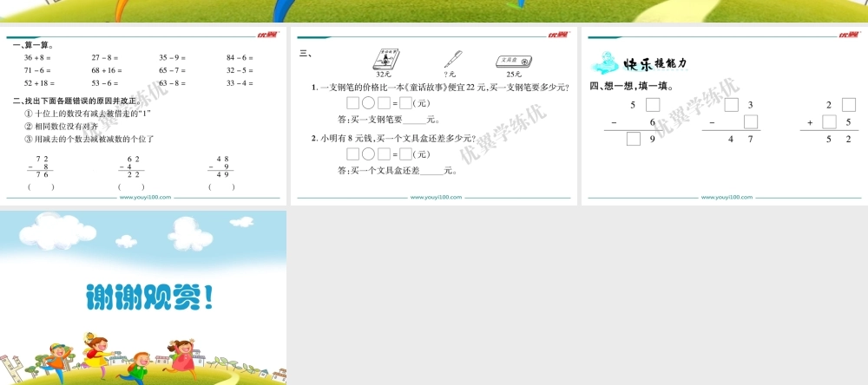
Task: Click the 36 + 8 = exercise
Action: (x=38, y=57)
